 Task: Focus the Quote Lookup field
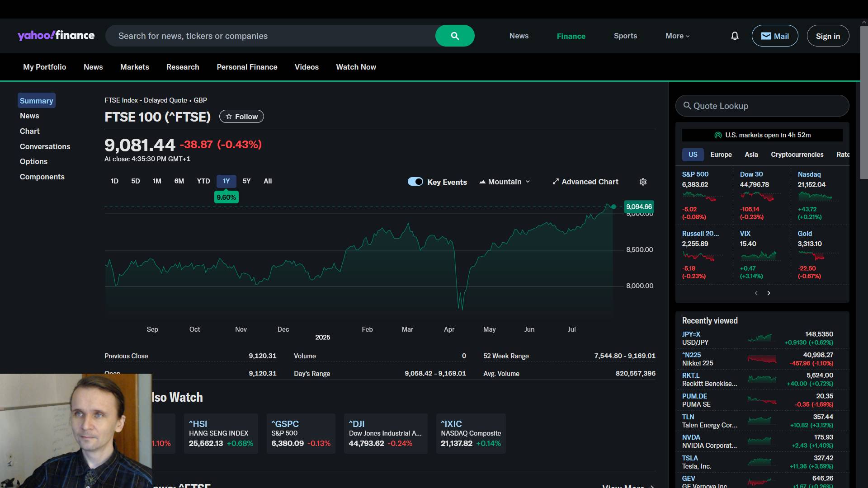762,106
